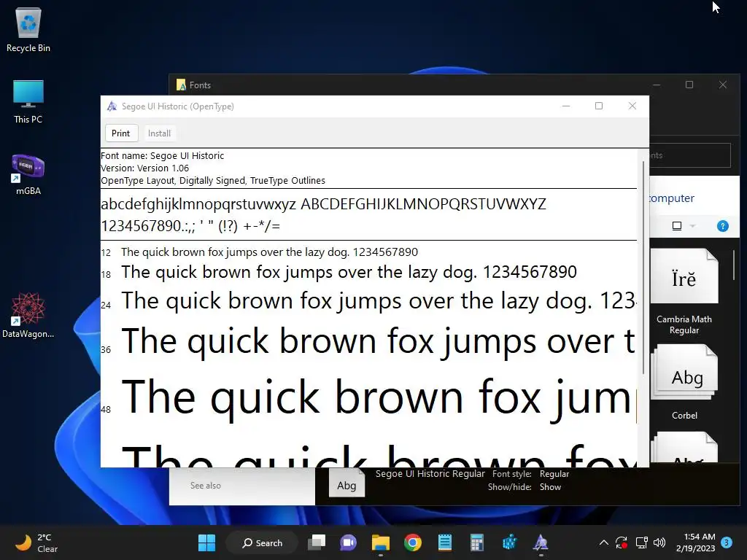Open the weather widget showing 2°C Clear
Viewport: 747px width, 560px height.
pyautogui.click(x=37, y=542)
